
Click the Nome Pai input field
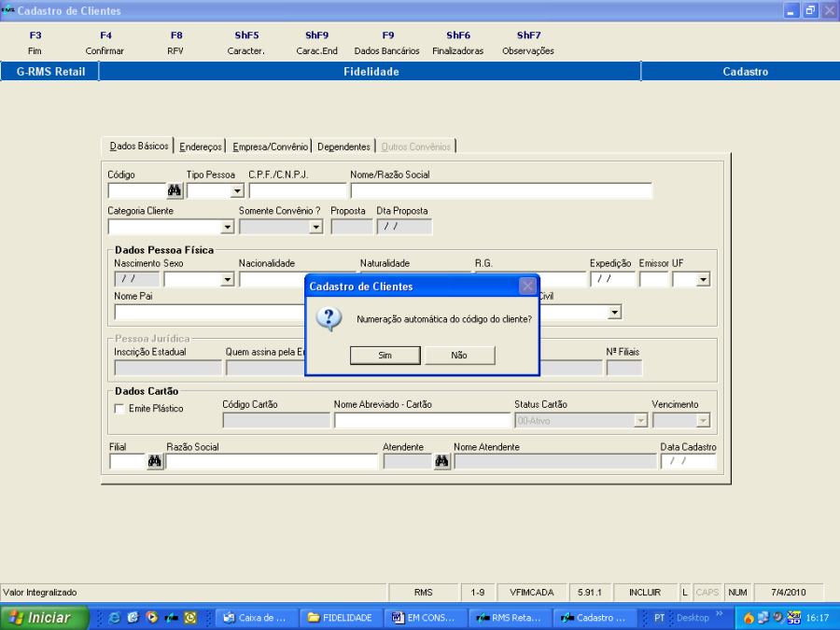pyautogui.click(x=209, y=313)
